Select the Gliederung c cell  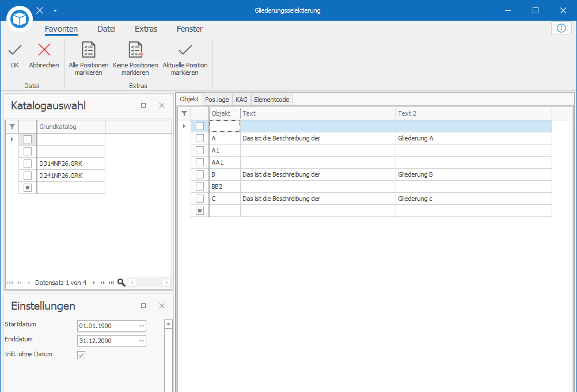474,199
